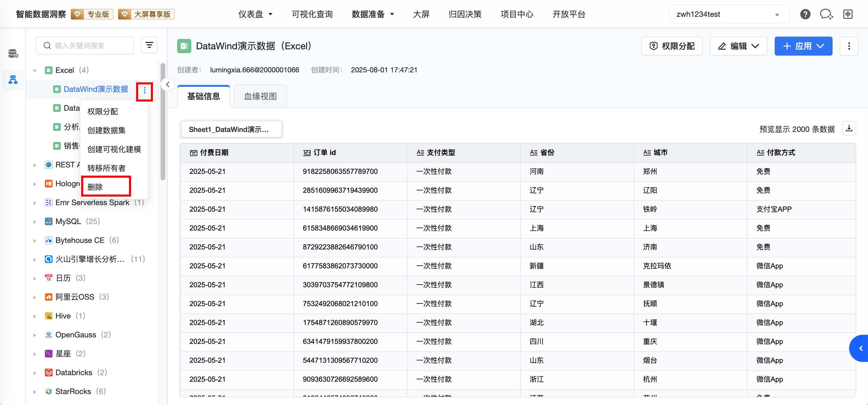
Task: Open the chat support icon
Action: pyautogui.click(x=826, y=14)
